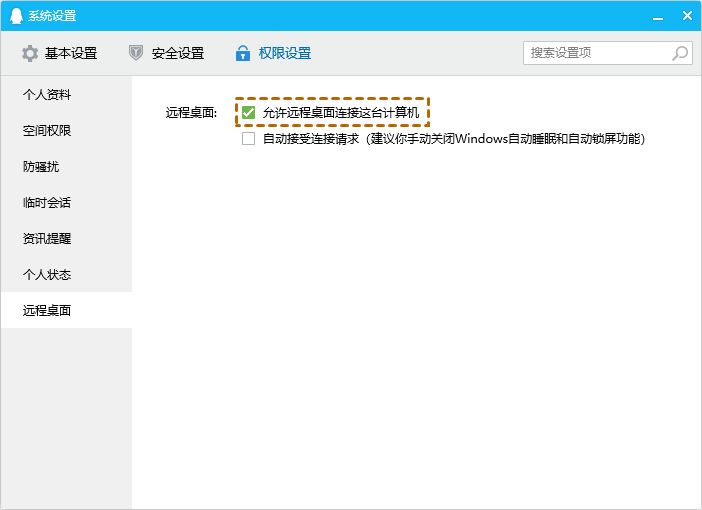Open the 安全设置 tab label

[x=178, y=53]
